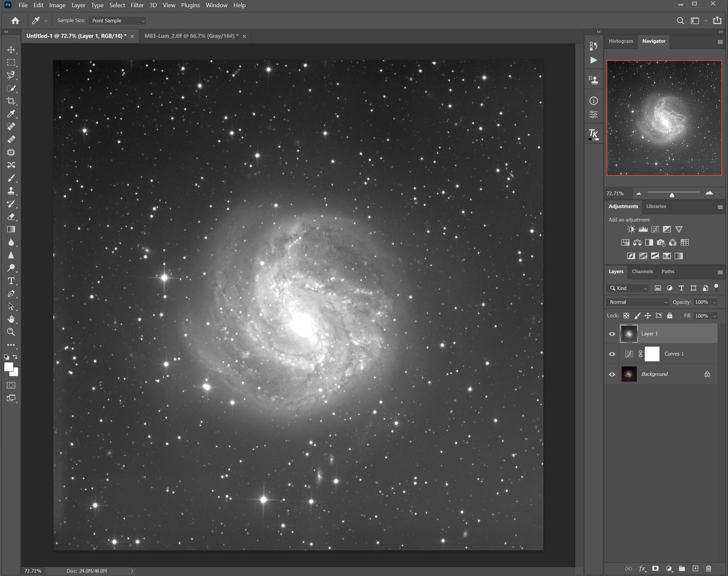Image resolution: width=728 pixels, height=576 pixels.
Task: Open the Info panel icon
Action: pos(593,101)
